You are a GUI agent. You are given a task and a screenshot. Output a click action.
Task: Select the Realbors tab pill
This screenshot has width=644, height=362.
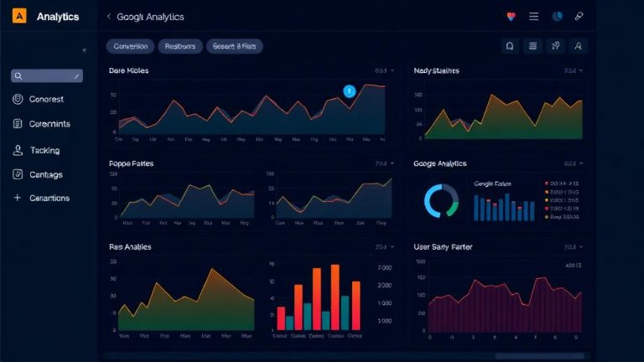[x=180, y=46]
